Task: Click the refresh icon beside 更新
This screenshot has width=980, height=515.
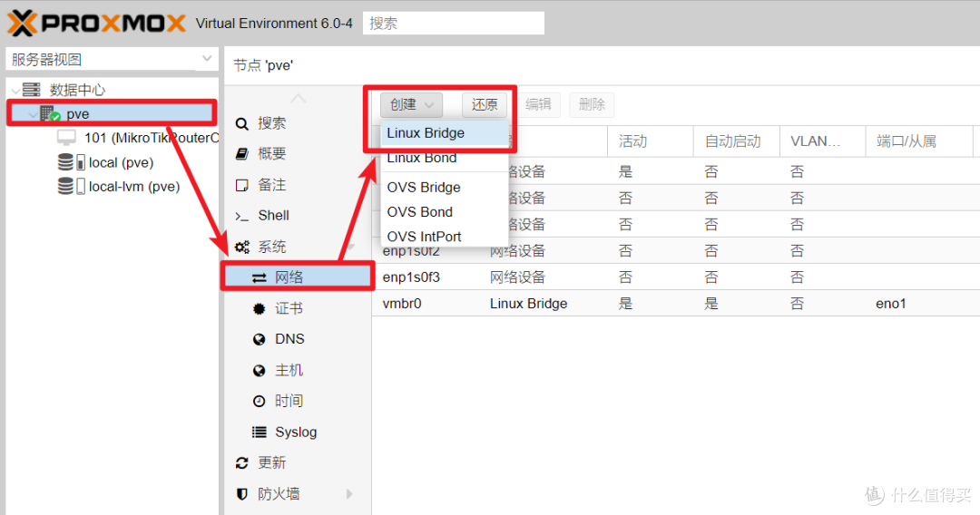Action: pyautogui.click(x=242, y=462)
